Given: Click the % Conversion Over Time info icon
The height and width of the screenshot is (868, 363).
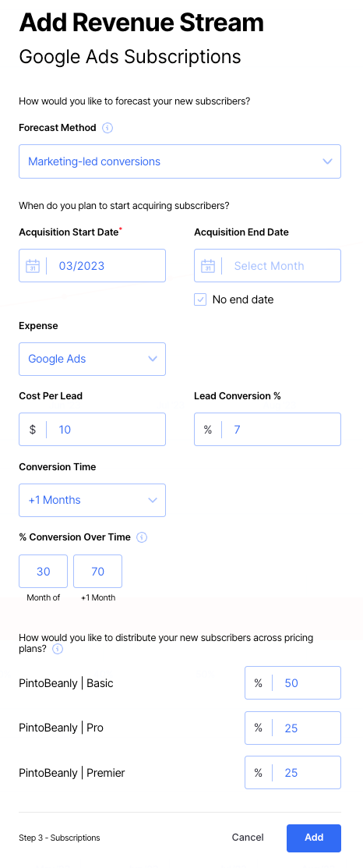Looking at the screenshot, I should [142, 537].
